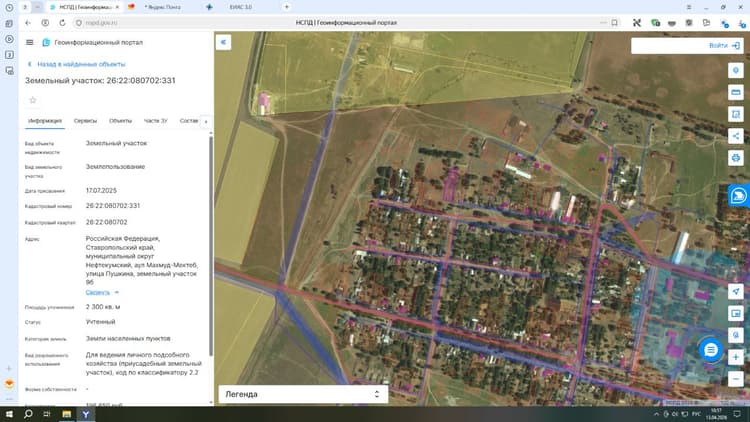Click the map layers icon in right toolbar
The width and height of the screenshot is (750, 422).
(x=736, y=70)
